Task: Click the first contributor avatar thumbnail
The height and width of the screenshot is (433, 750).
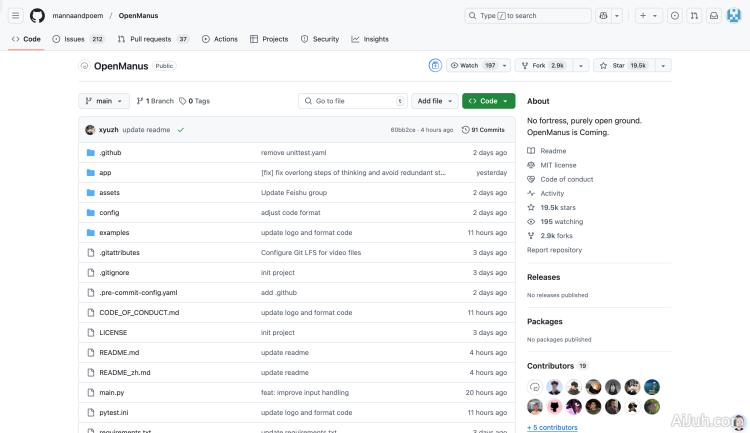Action: point(535,387)
